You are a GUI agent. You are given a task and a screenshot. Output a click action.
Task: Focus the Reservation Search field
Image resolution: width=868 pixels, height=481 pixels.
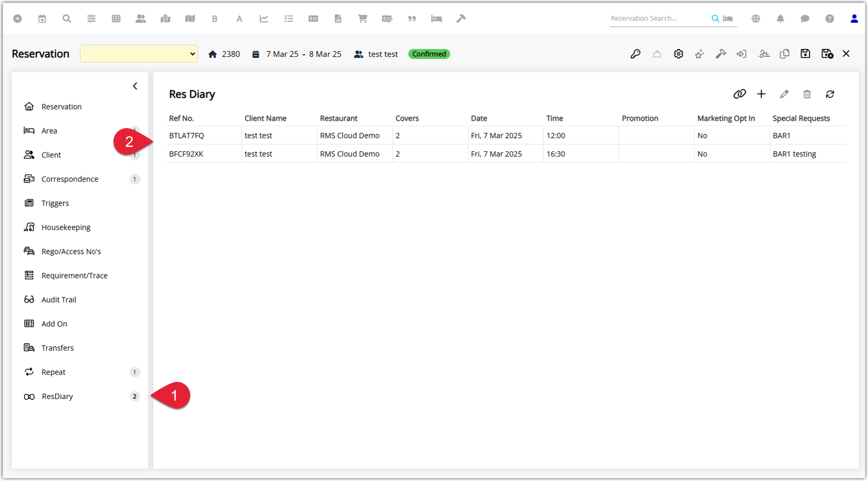[659, 19]
